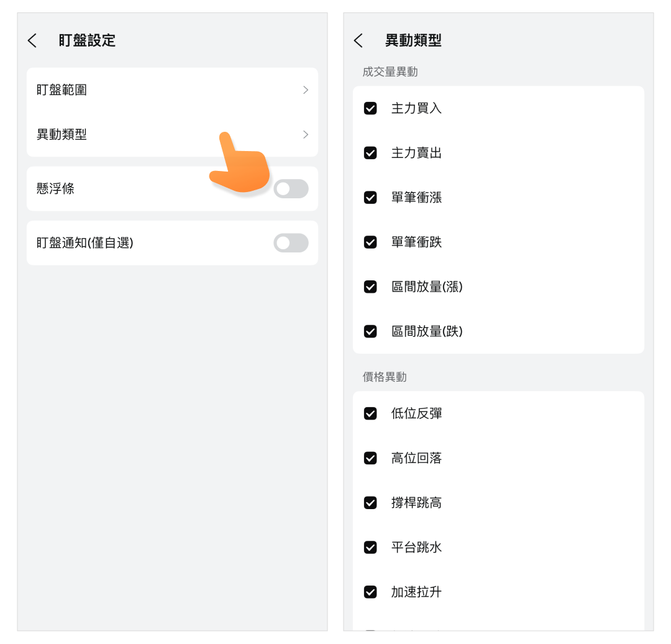Viewport: 671px width, 644px height.
Task: Go back from 盯盤設定 screen
Action: point(33,41)
